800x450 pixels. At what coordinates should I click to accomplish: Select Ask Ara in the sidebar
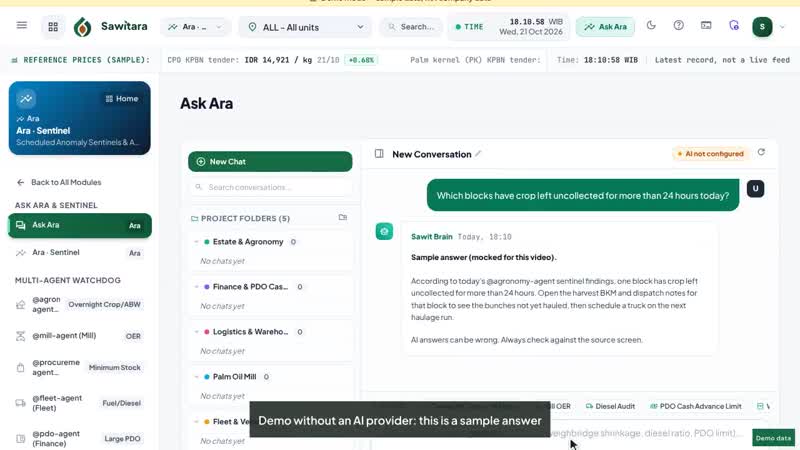click(x=80, y=226)
